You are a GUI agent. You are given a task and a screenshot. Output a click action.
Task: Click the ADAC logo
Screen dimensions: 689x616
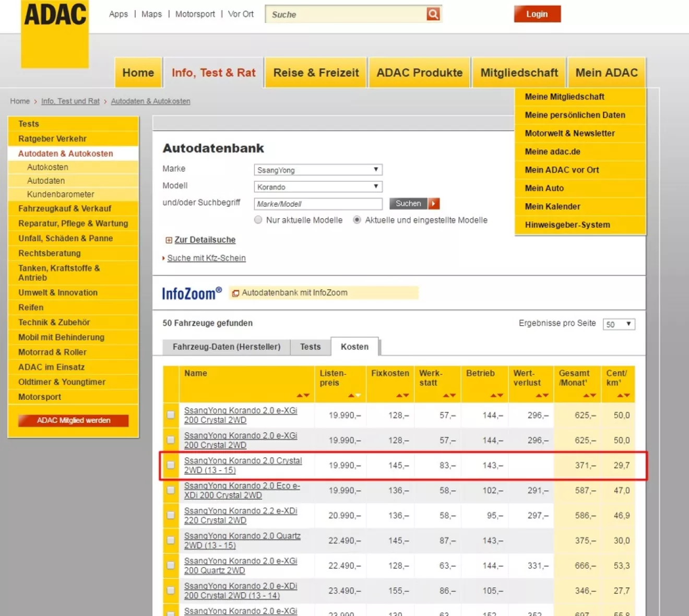tap(55, 33)
